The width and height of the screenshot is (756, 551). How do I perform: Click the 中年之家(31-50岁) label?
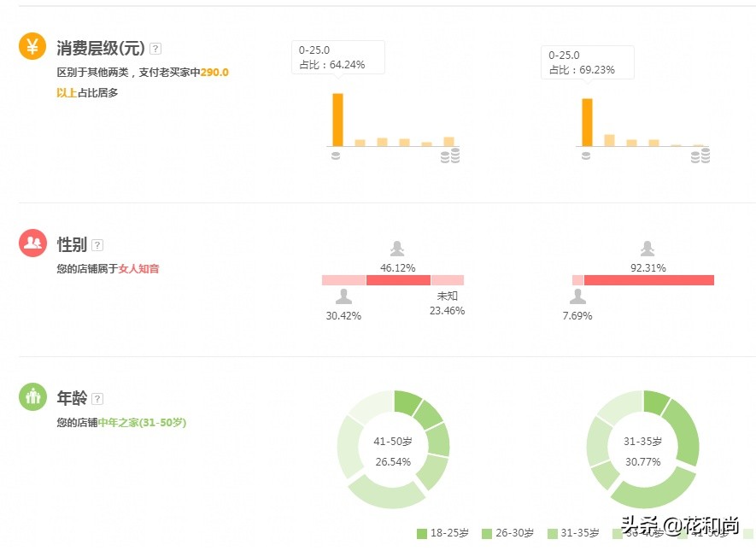tap(142, 422)
